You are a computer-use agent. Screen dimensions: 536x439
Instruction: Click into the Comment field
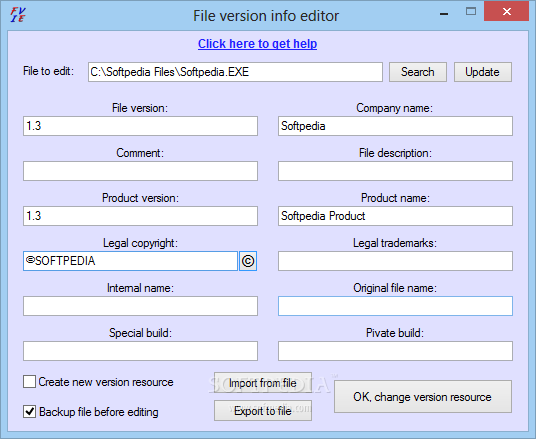pos(140,171)
